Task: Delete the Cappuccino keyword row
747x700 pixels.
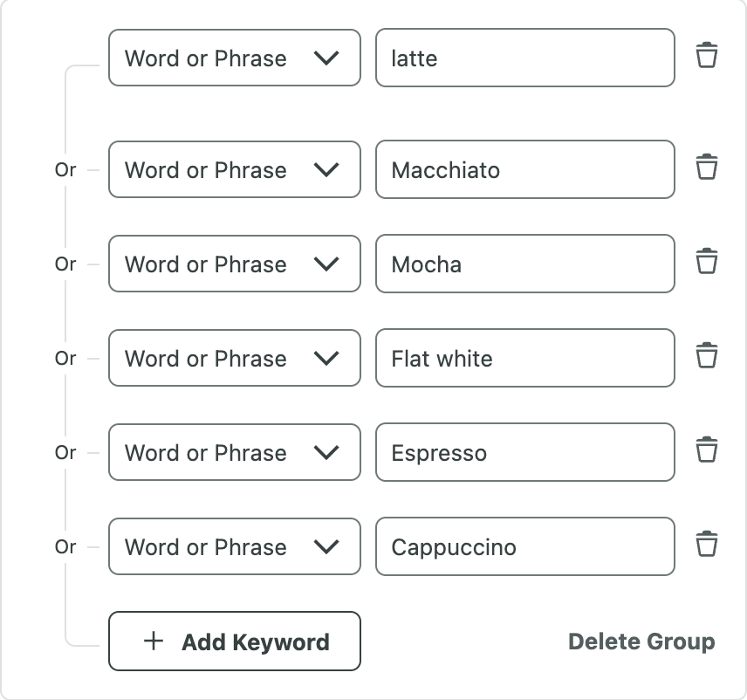Action: [x=707, y=545]
